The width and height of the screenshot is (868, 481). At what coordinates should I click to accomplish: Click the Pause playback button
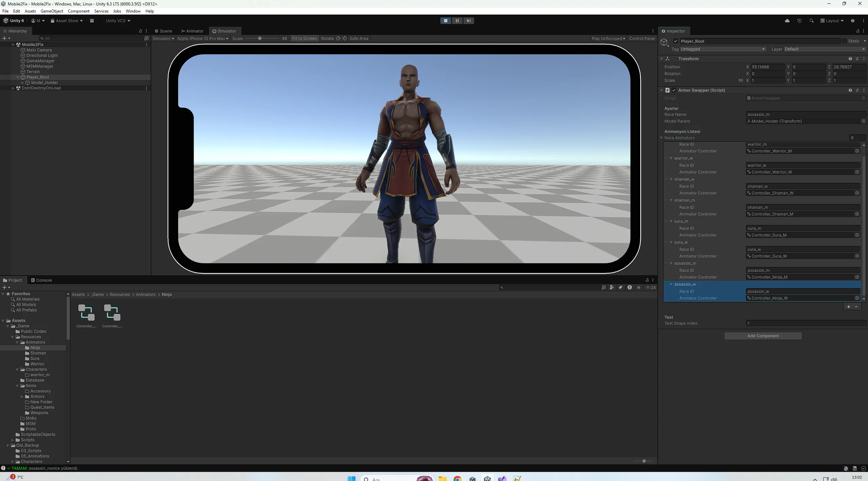(457, 21)
